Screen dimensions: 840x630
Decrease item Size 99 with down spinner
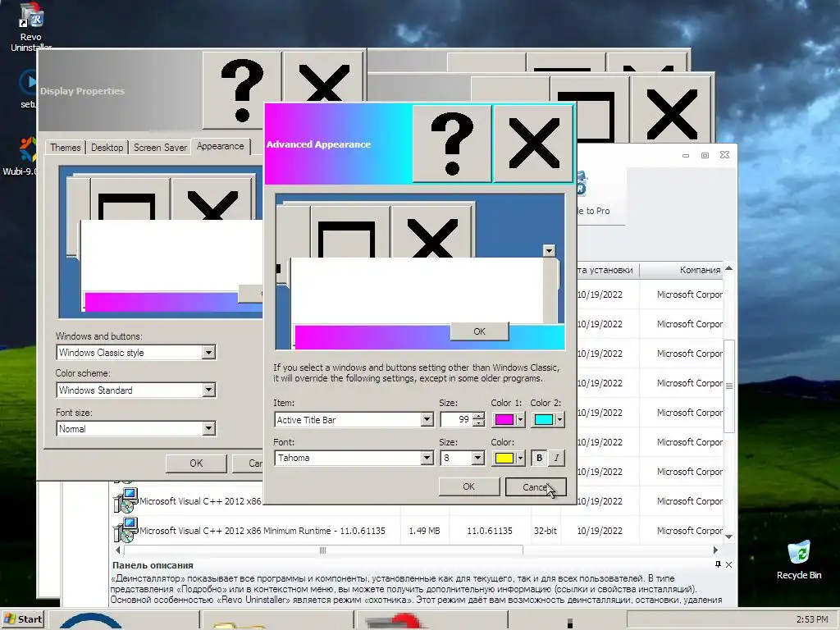478,423
